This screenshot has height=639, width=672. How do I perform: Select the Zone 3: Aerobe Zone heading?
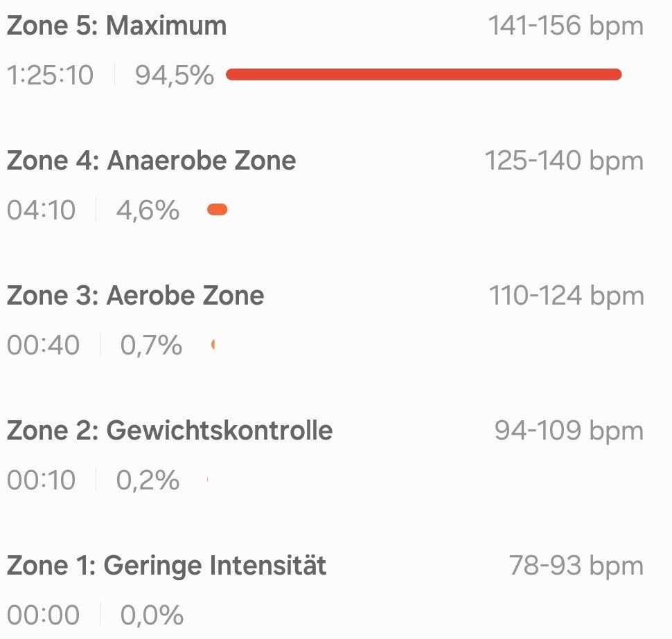tap(135, 296)
